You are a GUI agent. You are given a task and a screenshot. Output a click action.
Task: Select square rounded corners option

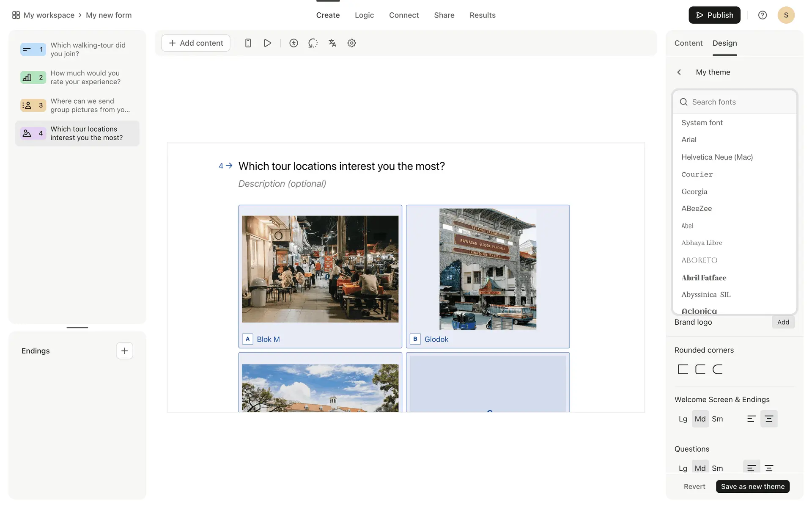pyautogui.click(x=683, y=369)
